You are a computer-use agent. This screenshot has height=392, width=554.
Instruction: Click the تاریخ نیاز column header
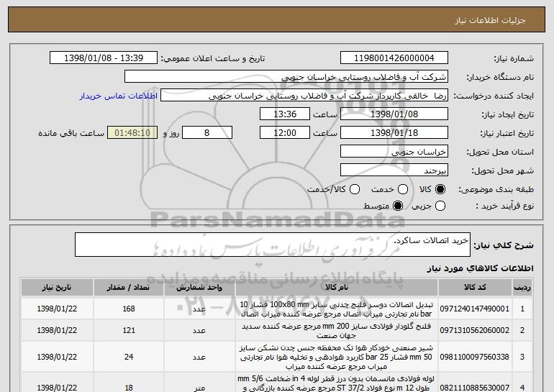[57, 288]
